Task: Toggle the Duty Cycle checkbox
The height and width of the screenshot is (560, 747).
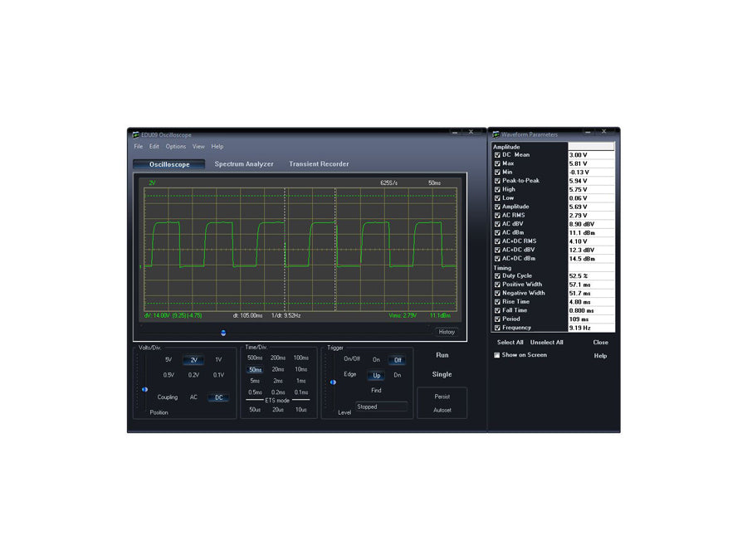Action: 497,275
